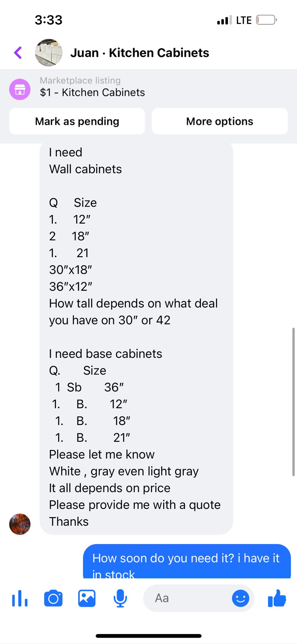Click Mark as pending button
Viewport: 297px width, 644px height.
coord(77,121)
